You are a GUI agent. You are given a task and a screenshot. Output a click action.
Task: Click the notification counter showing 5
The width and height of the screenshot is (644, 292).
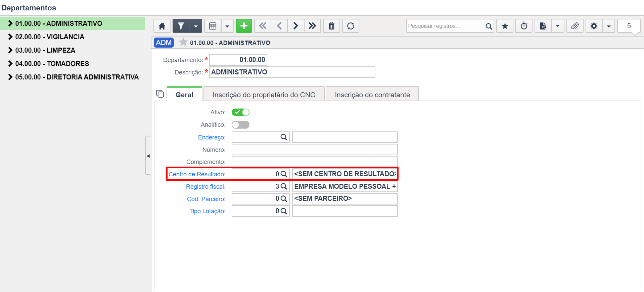click(x=629, y=26)
